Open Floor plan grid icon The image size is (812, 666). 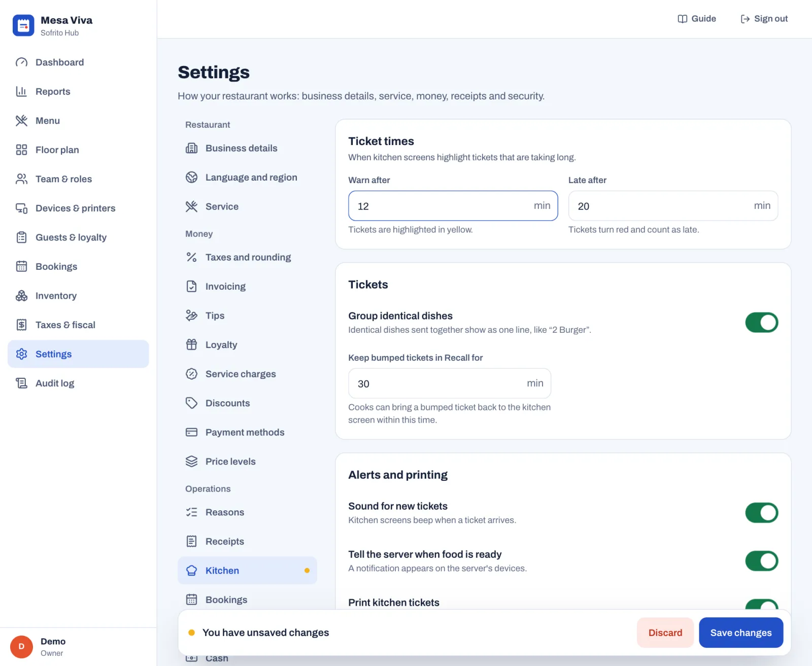click(21, 150)
